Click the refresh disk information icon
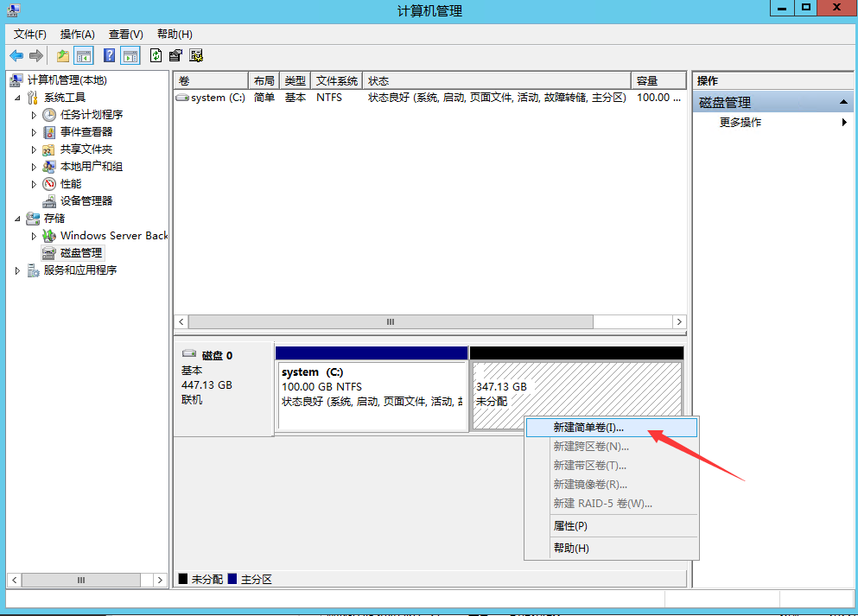 (x=156, y=55)
